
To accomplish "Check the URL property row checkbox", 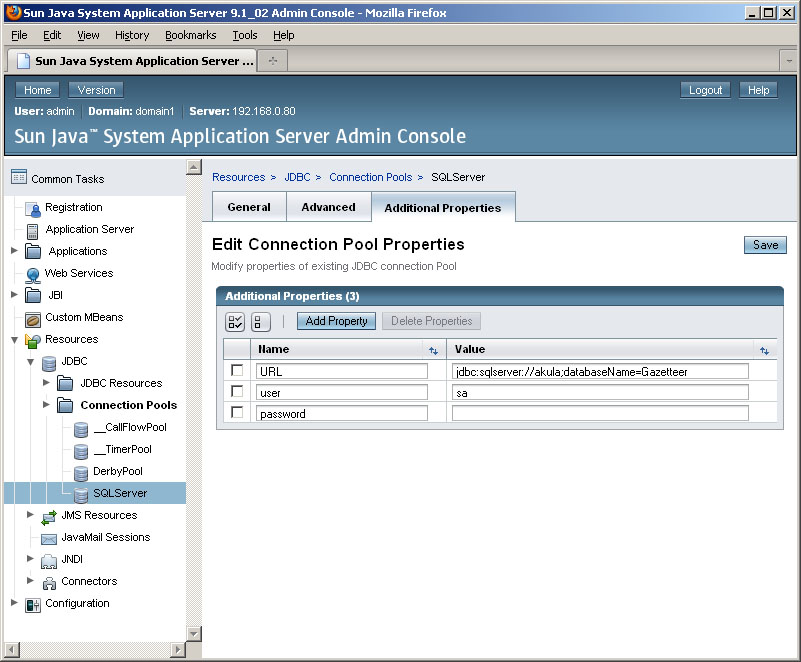I will point(237,370).
